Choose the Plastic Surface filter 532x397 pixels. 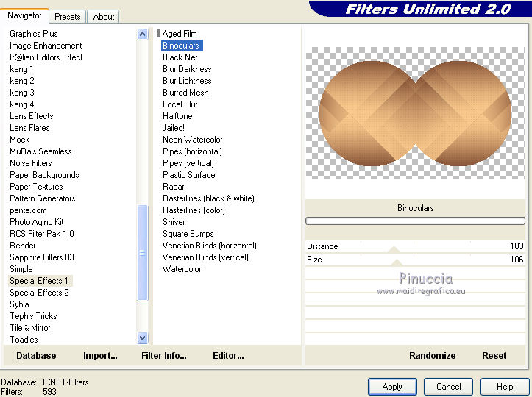tap(189, 175)
